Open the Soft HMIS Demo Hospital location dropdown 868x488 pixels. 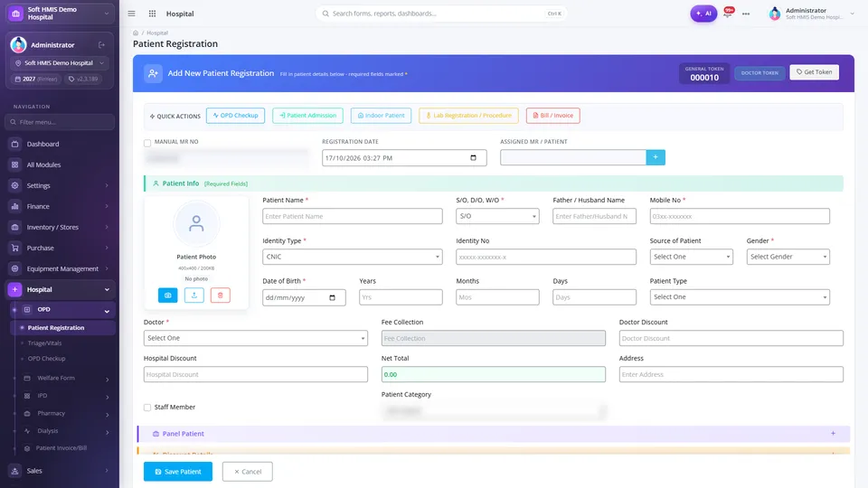[x=60, y=63]
